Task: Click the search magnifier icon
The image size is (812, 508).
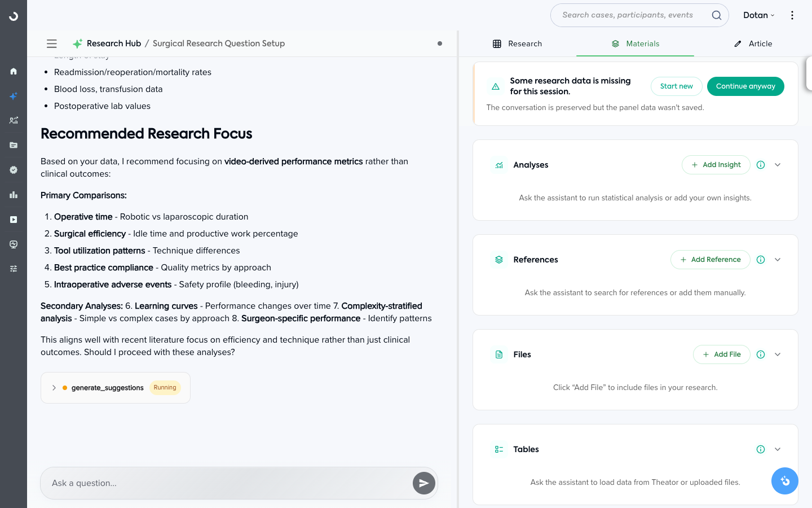Action: 717,15
